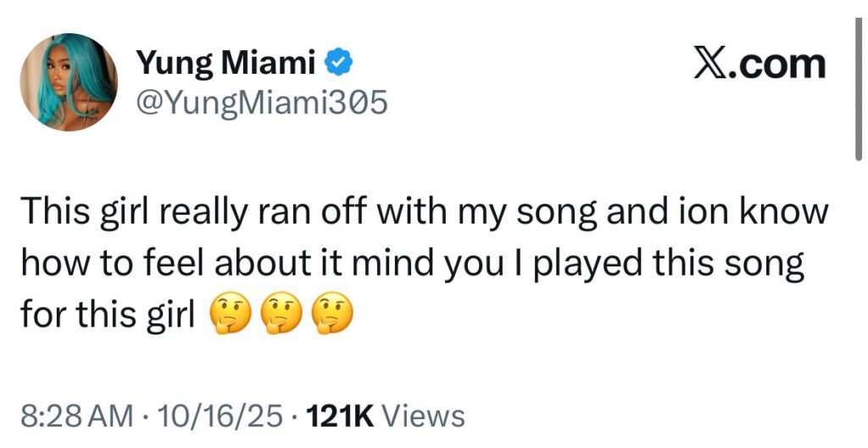Click "for this girl" on the last line
Screen dimensions: 868x448
click(x=105, y=316)
